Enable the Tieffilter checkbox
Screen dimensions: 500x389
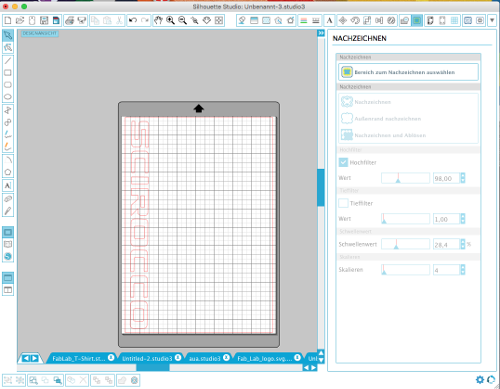click(x=343, y=203)
